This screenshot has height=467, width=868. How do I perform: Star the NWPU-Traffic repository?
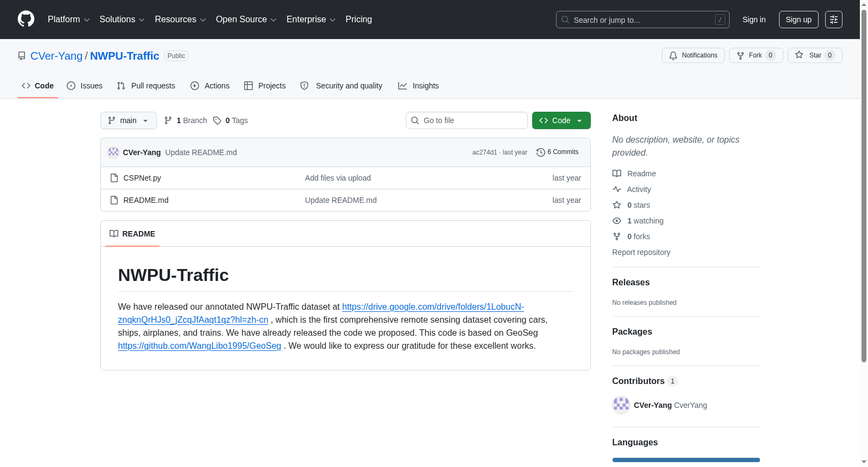click(x=815, y=55)
